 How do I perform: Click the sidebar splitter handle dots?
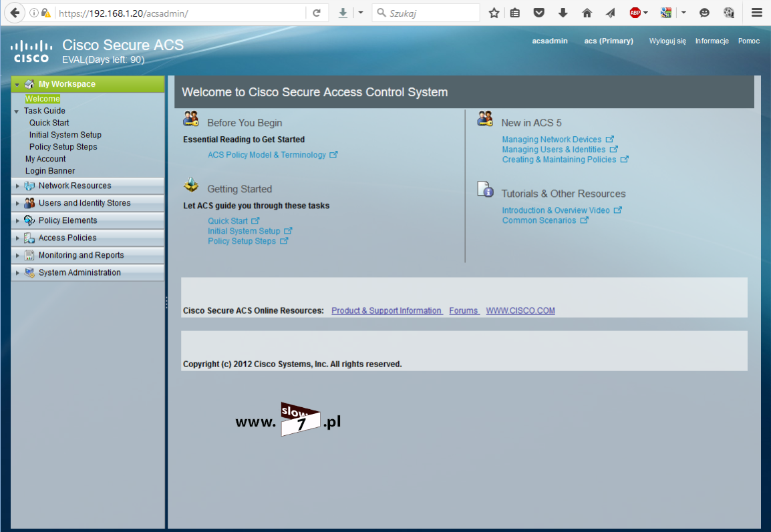(x=166, y=302)
